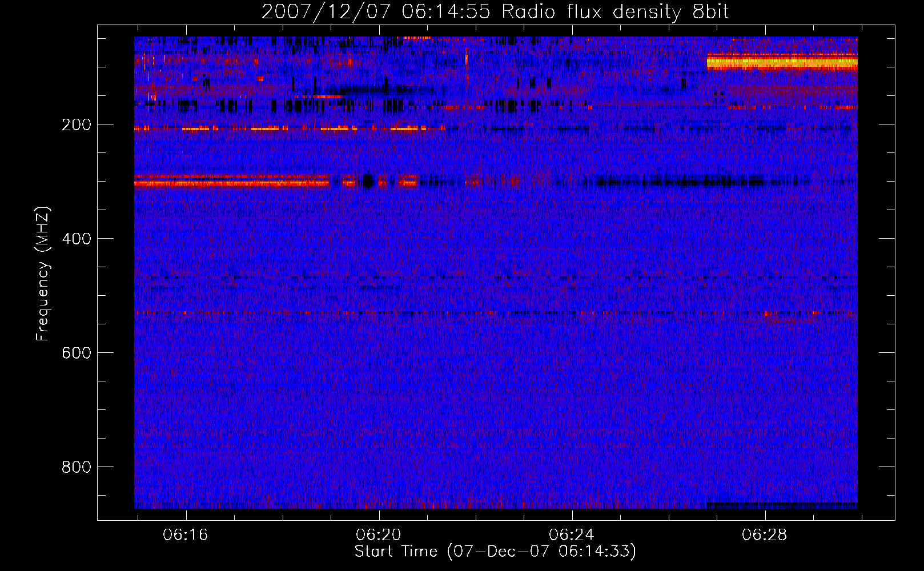Click the 600 frequency axis tick label
Viewport: 924px width, 571px height.
[x=77, y=353]
